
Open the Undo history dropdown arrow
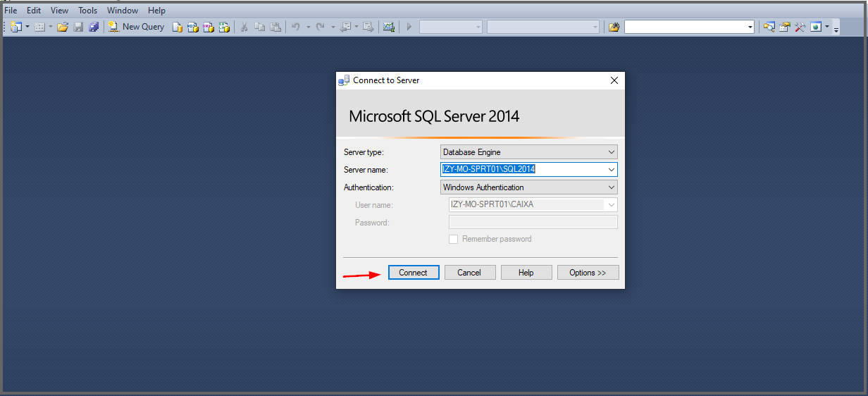point(308,27)
